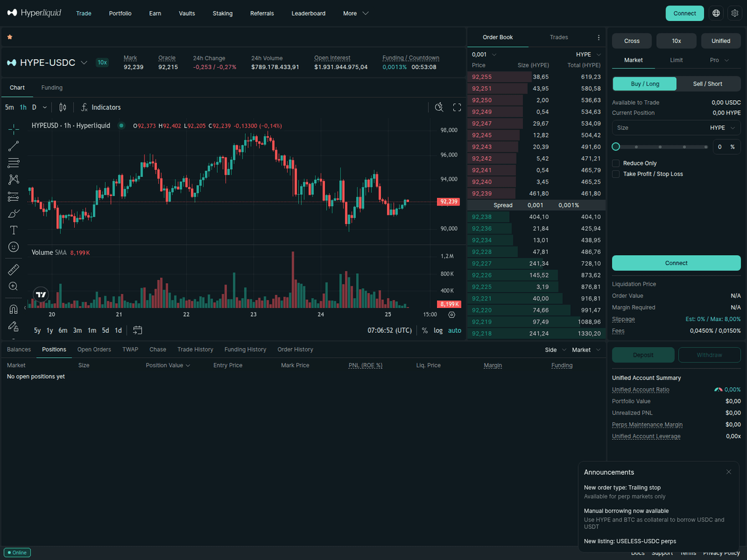Click the Size input field

click(676, 128)
